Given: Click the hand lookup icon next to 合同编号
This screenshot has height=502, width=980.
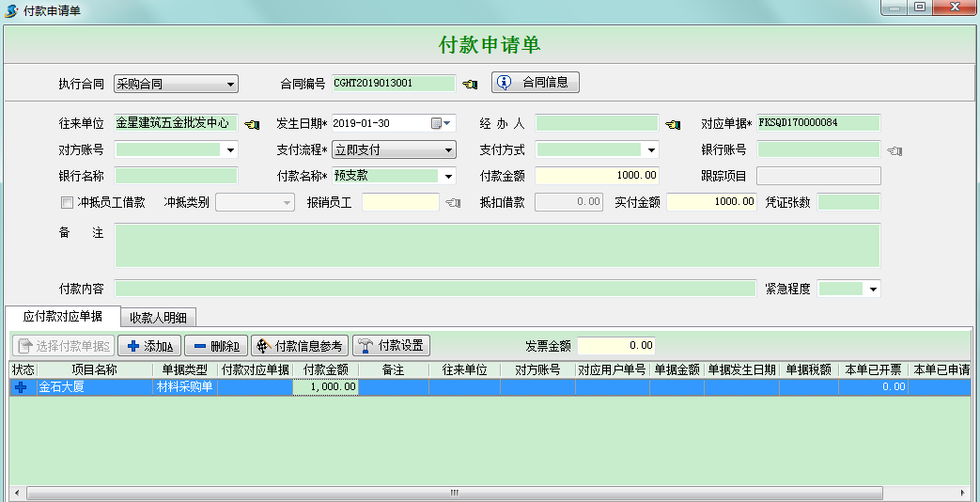Looking at the screenshot, I should tap(470, 83).
